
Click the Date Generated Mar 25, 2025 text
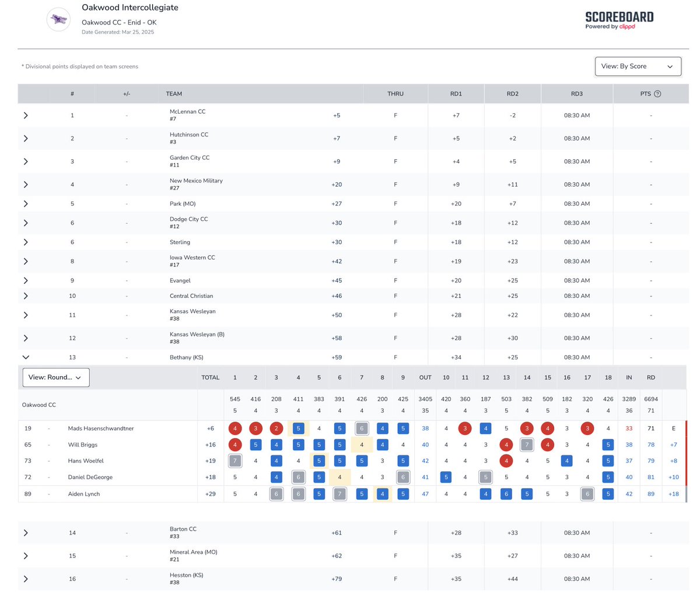click(x=118, y=32)
